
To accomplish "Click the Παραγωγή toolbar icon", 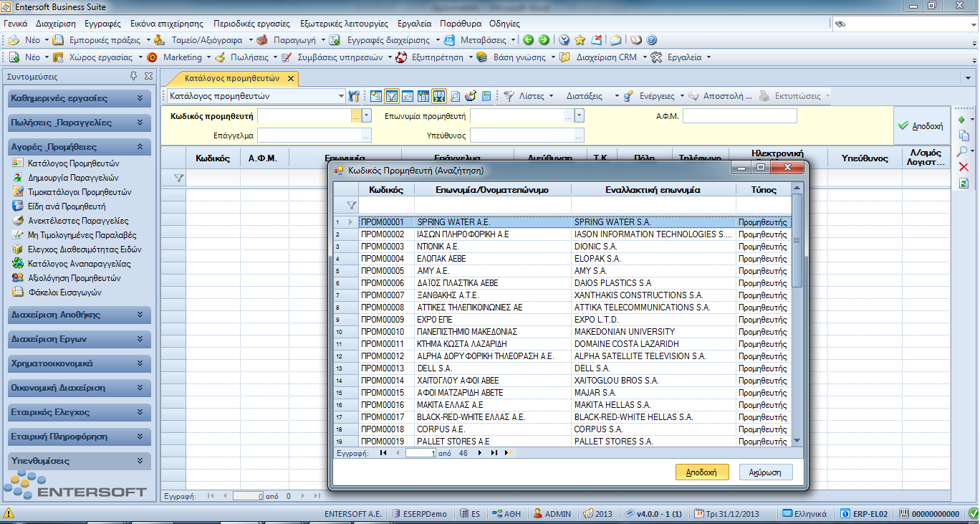I will click(x=262, y=40).
